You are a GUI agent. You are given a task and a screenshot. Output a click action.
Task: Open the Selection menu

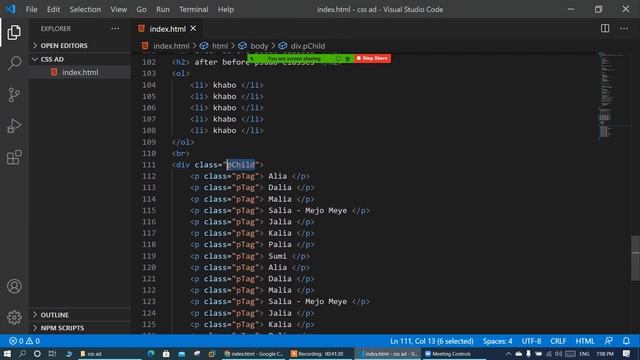[85, 9]
